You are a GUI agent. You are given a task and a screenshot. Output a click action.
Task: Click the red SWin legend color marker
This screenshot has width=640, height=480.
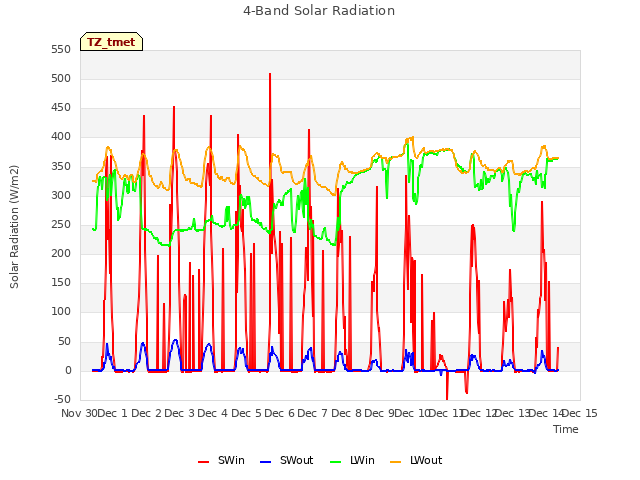point(203,462)
